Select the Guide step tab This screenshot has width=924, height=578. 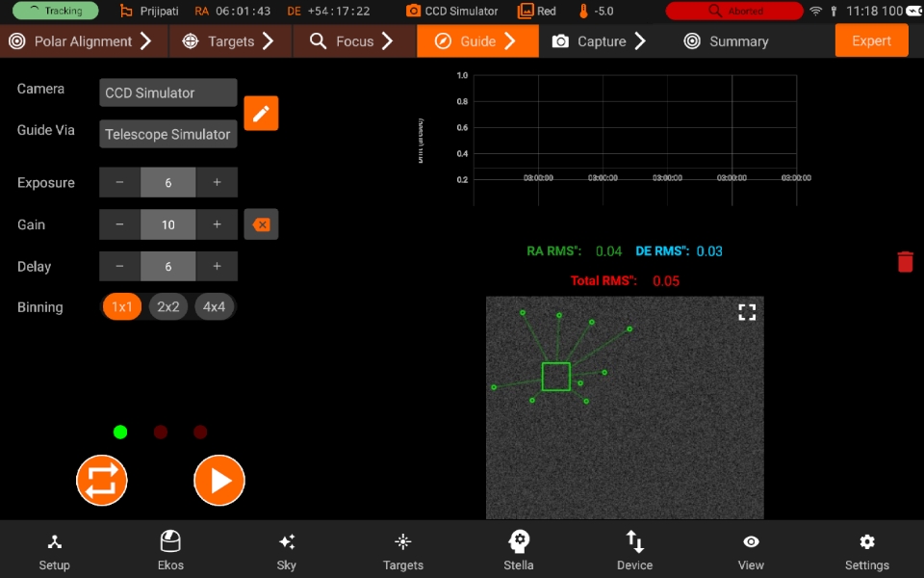(477, 41)
